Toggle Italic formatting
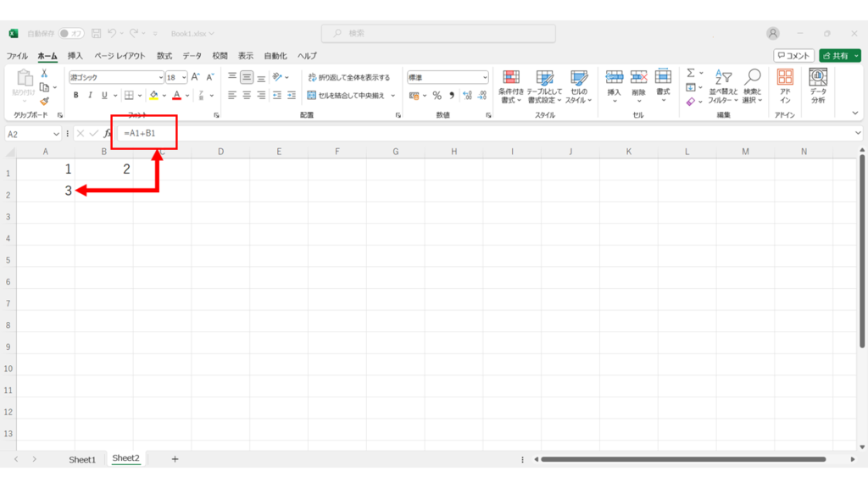 90,95
